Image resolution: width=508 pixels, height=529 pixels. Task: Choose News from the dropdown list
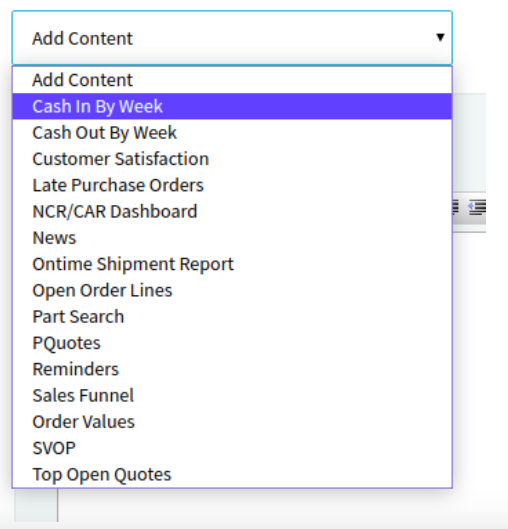pyautogui.click(x=232, y=238)
